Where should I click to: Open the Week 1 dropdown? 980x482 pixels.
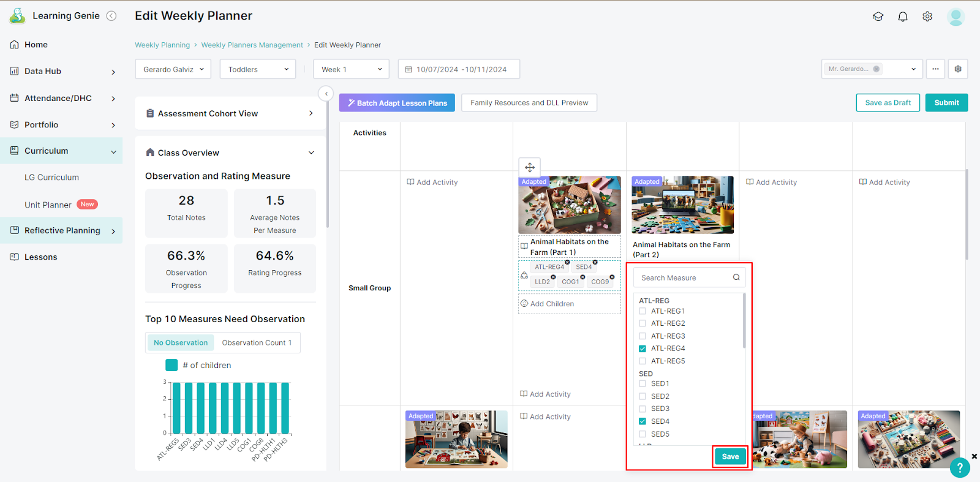click(352, 69)
